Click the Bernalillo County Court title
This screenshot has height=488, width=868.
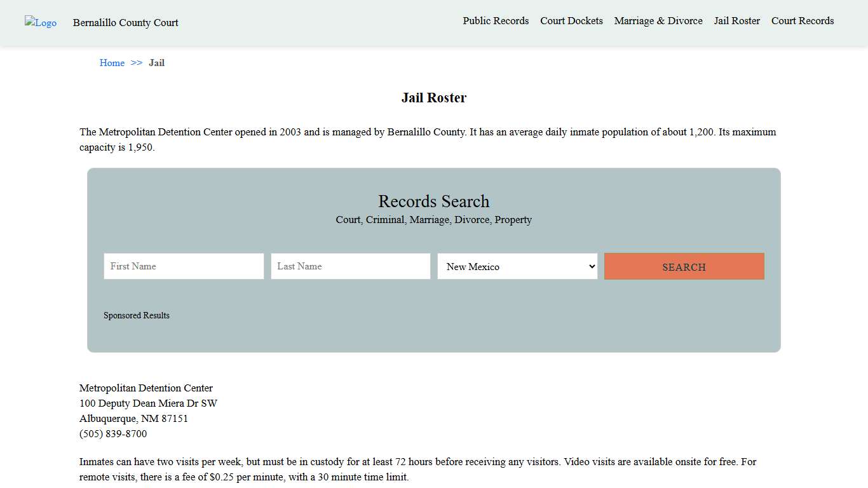tap(125, 23)
